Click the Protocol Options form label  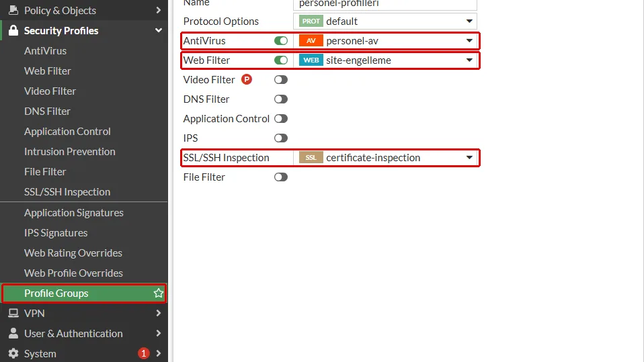pyautogui.click(x=221, y=21)
